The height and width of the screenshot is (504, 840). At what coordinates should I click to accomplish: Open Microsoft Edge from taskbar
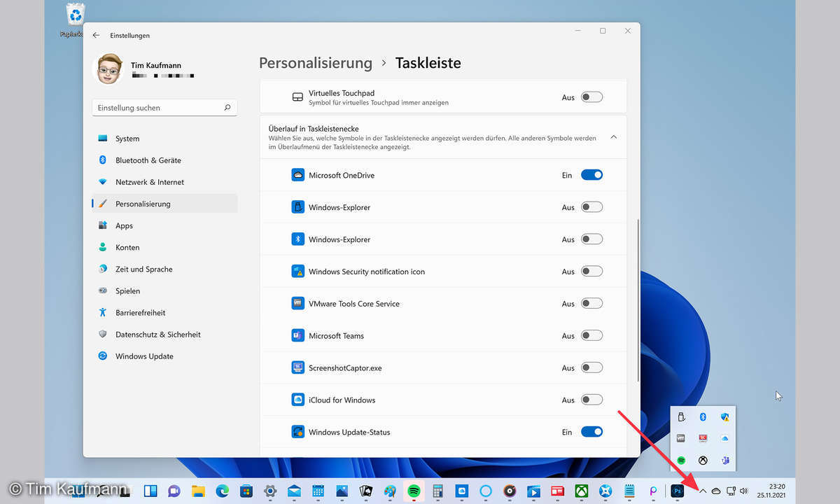click(223, 491)
